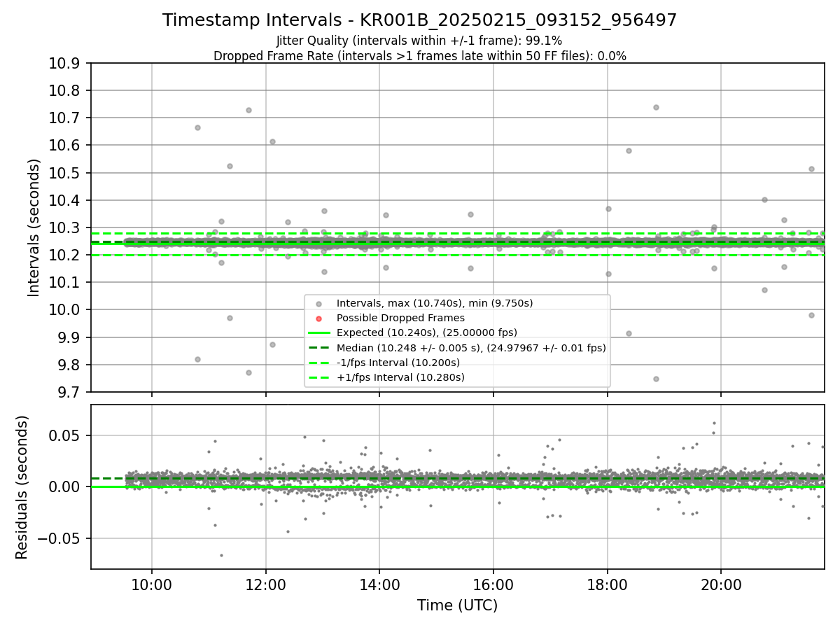The image size is (840, 630).
Task: Click the -1/fps Interval dashed line sample in legend
Action: click(x=318, y=363)
